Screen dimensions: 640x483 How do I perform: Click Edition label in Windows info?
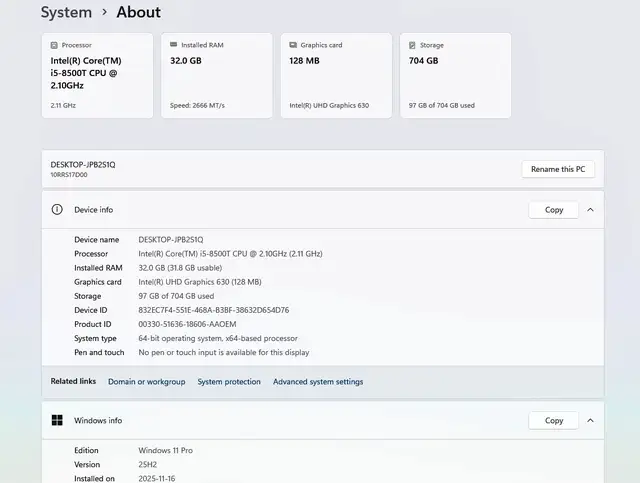pos(86,450)
